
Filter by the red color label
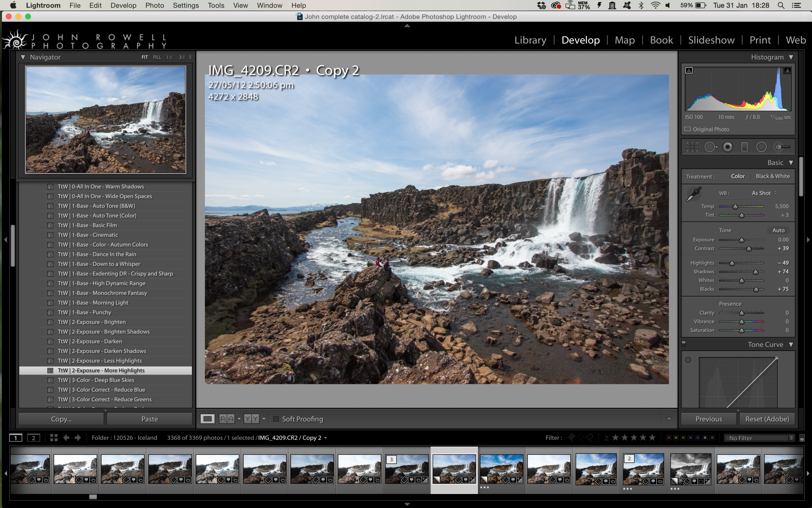point(668,438)
